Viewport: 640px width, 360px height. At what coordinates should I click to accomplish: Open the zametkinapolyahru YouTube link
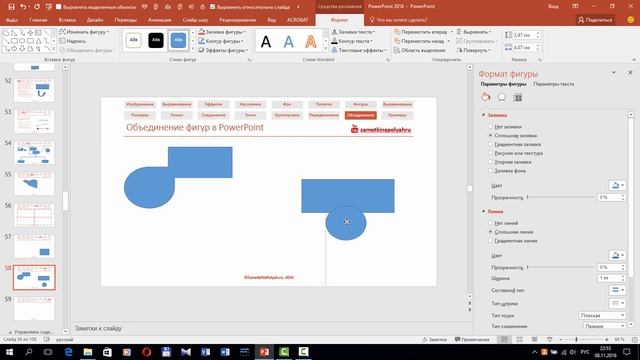tap(385, 130)
